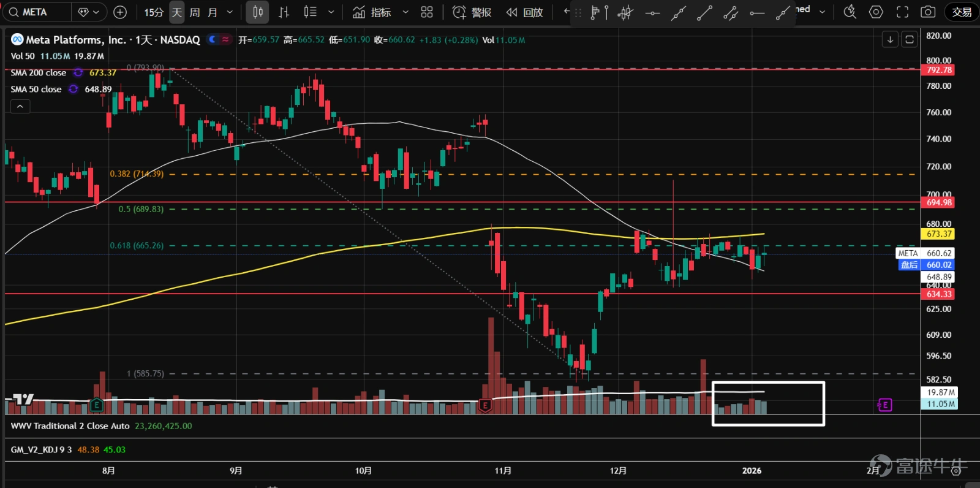Select the bar chart type icon

click(284, 12)
